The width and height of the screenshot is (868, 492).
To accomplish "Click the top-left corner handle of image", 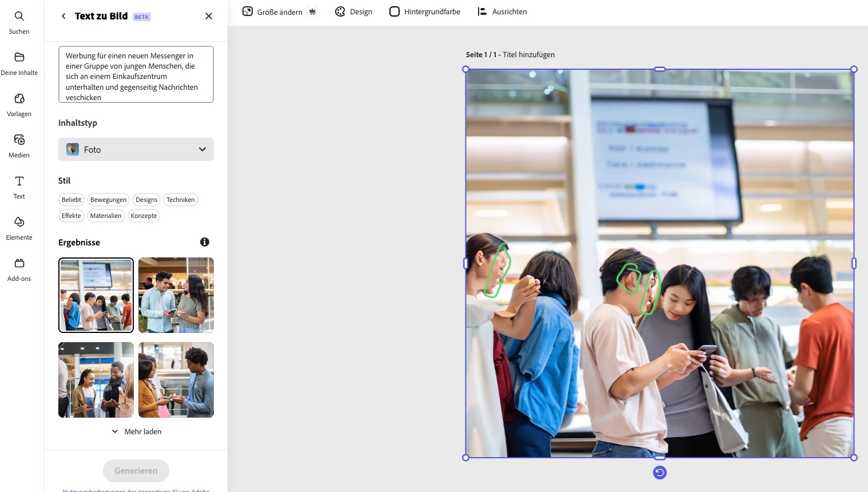I will coord(465,69).
